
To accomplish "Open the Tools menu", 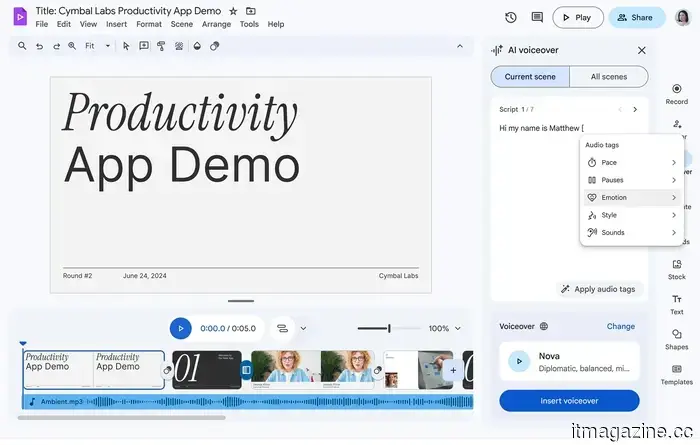I will click(249, 24).
